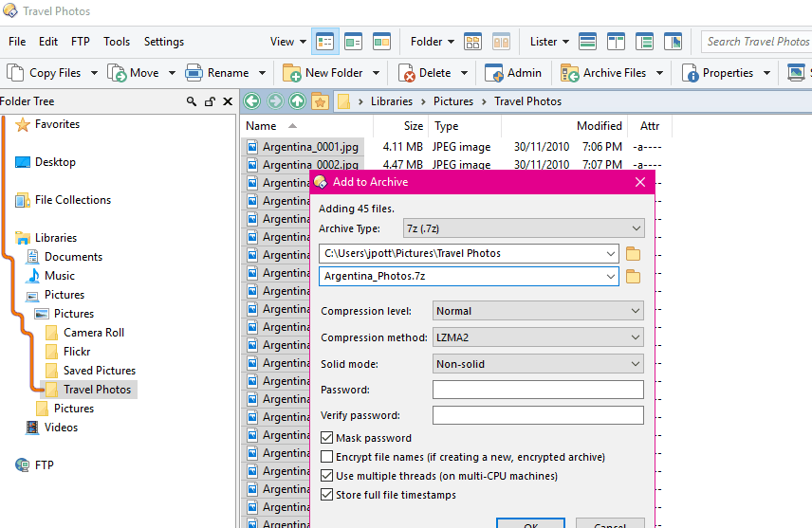Expand archive name history dropdown arrow

[611, 277]
